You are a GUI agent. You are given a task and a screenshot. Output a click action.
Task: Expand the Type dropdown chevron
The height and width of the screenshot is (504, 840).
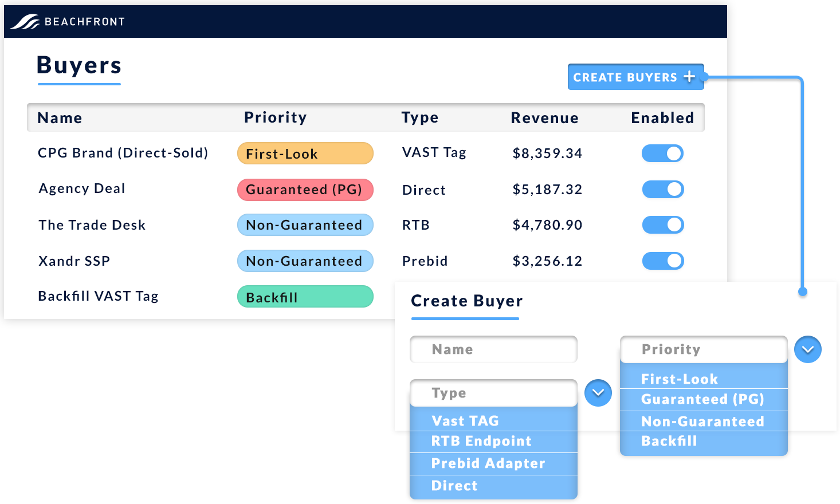[598, 393]
